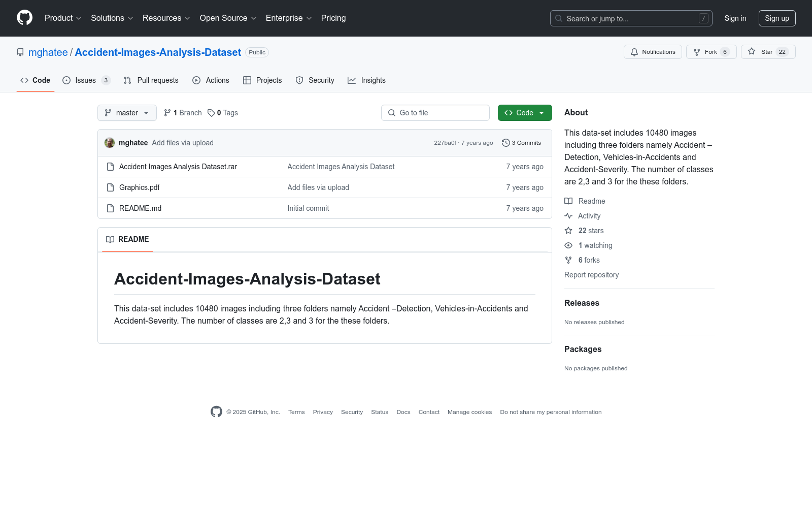
Task: Open the Product menu
Action: point(63,18)
